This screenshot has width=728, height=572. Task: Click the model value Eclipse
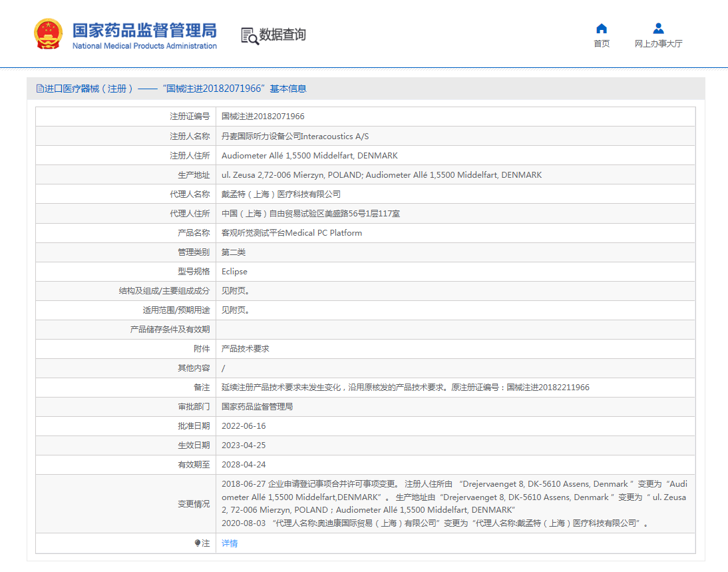pos(234,272)
